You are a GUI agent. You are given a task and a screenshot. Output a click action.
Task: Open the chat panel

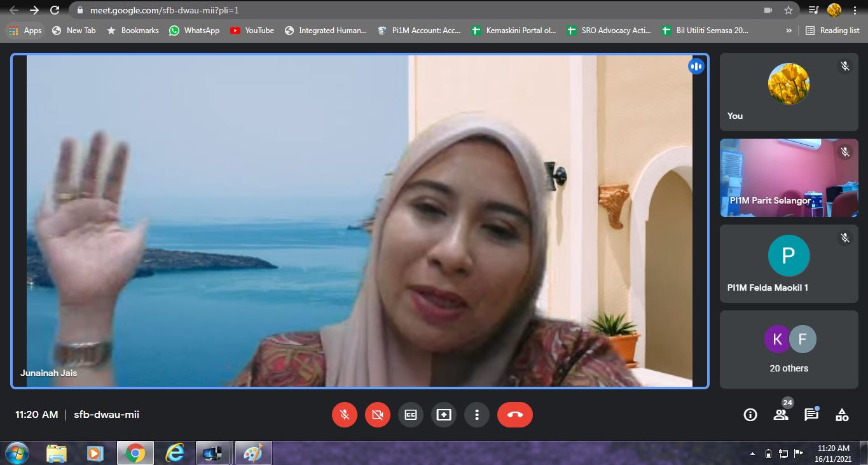pyautogui.click(x=811, y=415)
